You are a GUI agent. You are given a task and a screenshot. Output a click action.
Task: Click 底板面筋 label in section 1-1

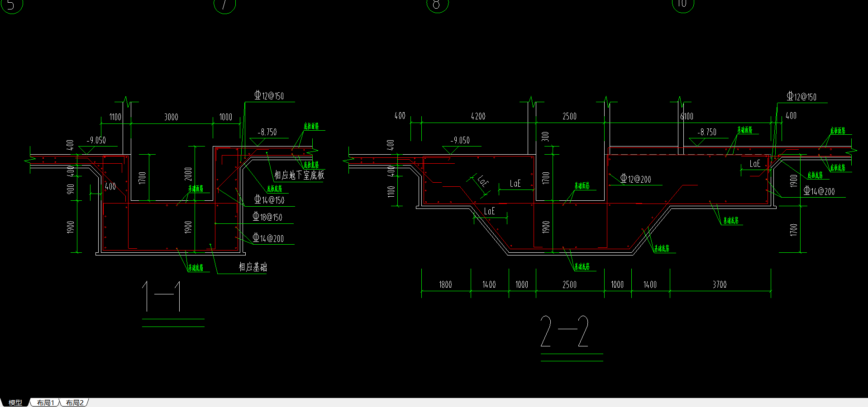click(x=311, y=126)
